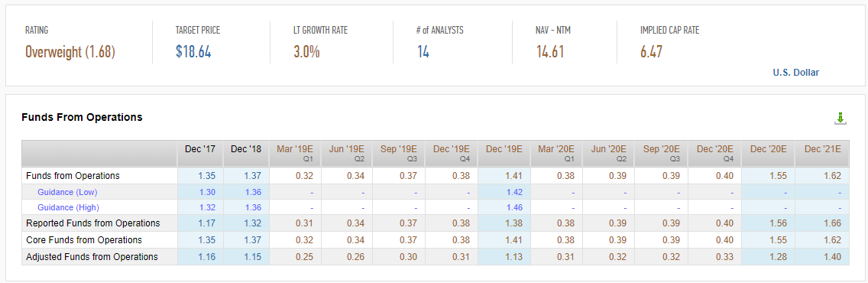
Task: Click Reported FFO Dec '20E annual value 1.56
Action: coord(779,223)
